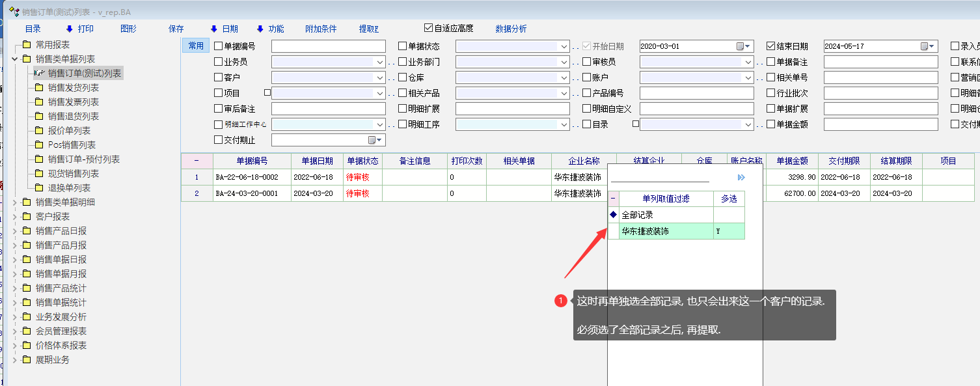This screenshot has width=980, height=386.
Task: Toggle the 自适应高度 checkbox
Action: pos(428,28)
